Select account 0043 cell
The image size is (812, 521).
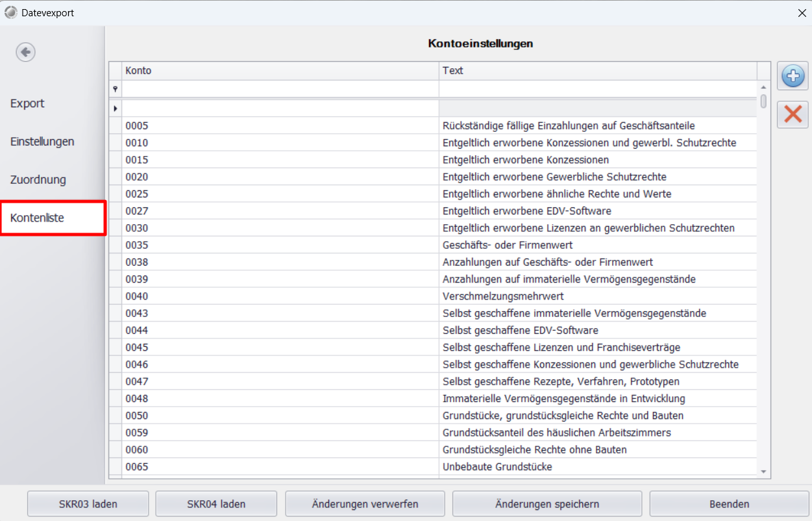coord(280,313)
